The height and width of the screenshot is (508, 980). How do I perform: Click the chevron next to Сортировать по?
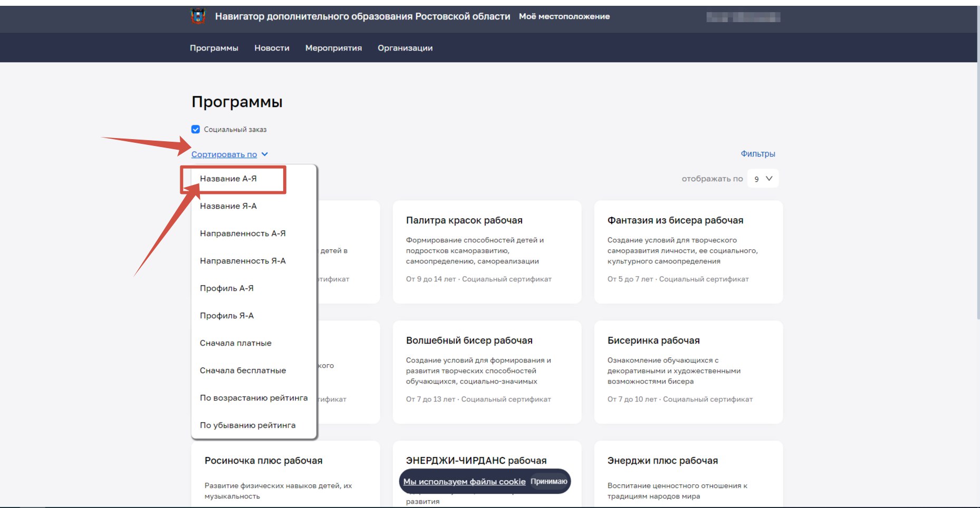[265, 154]
